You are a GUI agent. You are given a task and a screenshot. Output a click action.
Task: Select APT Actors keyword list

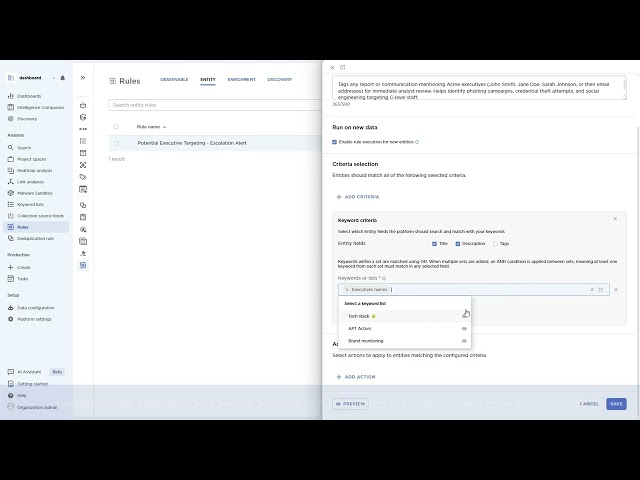click(x=404, y=329)
